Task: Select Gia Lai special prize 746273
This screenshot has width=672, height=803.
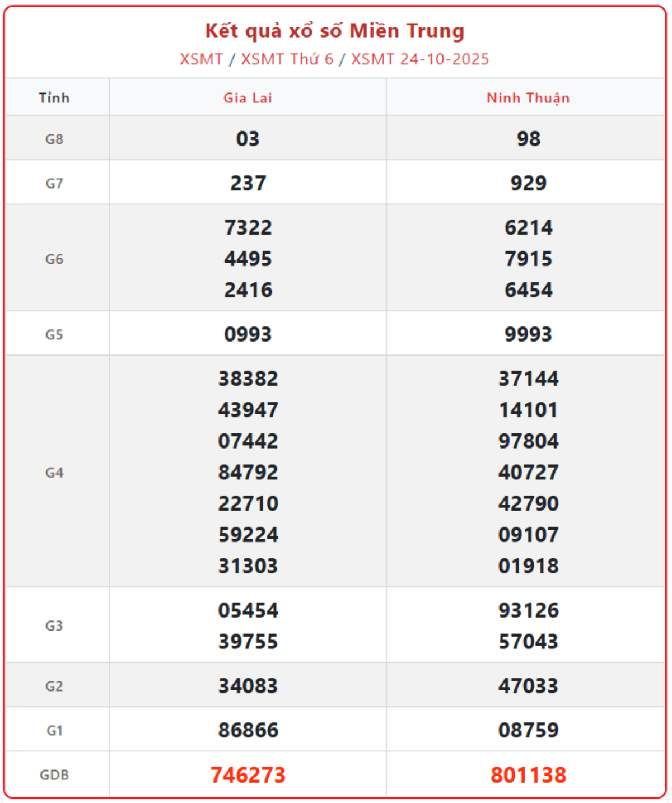Action: click(x=248, y=775)
